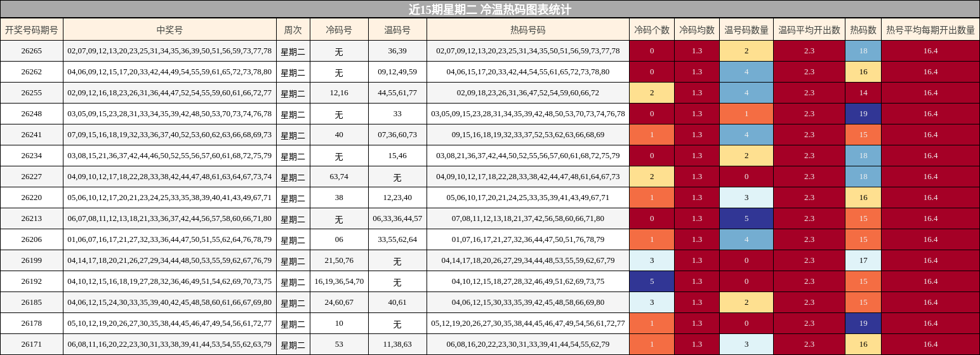
Task: Select period number 26178
Action: (32, 323)
